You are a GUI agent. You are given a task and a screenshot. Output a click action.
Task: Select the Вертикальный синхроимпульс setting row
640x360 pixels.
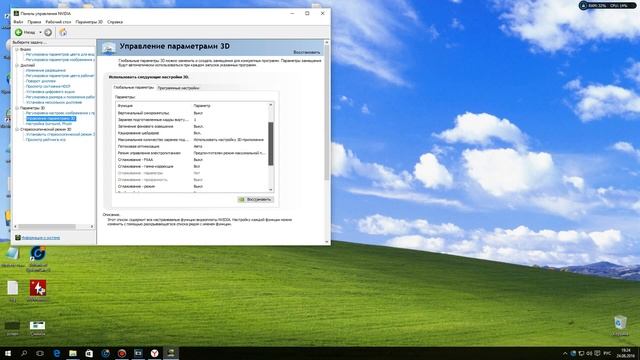pyautogui.click(x=192, y=113)
